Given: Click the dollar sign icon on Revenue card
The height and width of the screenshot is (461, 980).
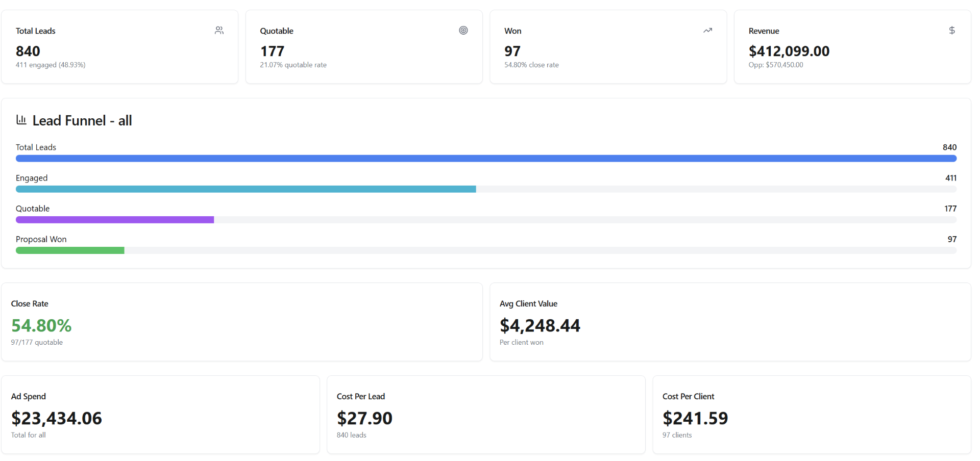Looking at the screenshot, I should coord(951,30).
